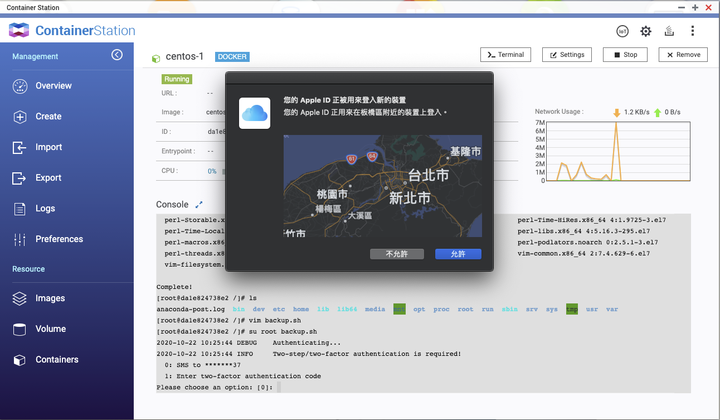Click the 允許 (Allow) button in dialog
The image size is (720, 420).
tap(458, 254)
